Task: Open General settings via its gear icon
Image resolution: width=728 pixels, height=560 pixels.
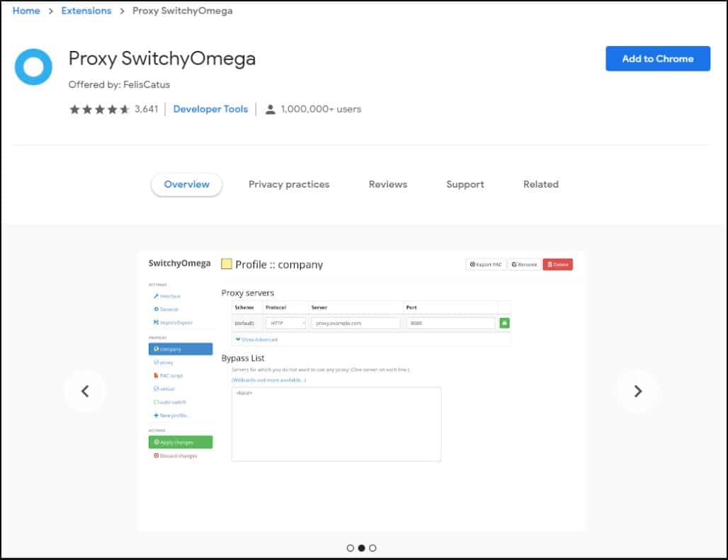Action: pyautogui.click(x=156, y=307)
